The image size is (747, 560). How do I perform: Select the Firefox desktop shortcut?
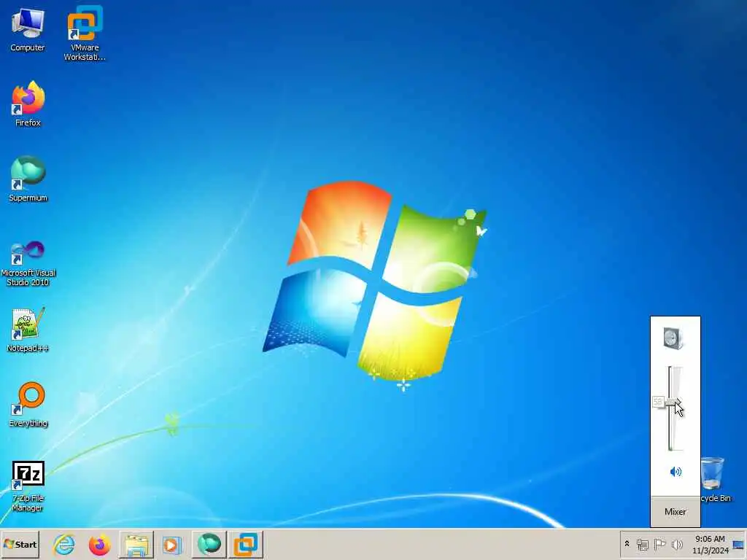click(x=28, y=104)
